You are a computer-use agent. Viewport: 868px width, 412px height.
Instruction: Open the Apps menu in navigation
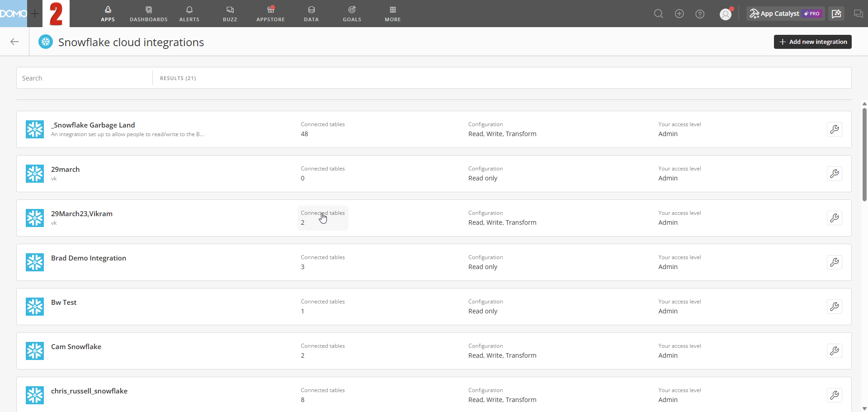108,14
